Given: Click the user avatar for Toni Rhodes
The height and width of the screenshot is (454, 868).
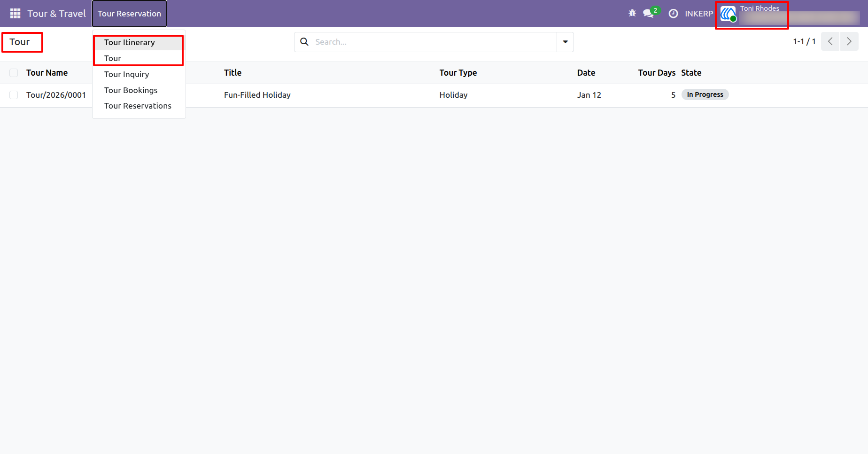Looking at the screenshot, I should click(728, 14).
